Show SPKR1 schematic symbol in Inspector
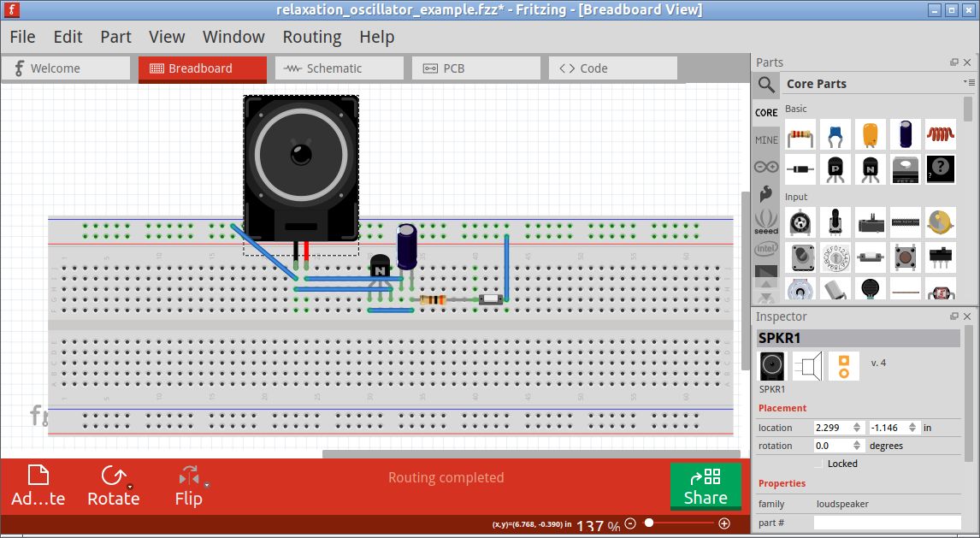980x538 pixels. pyautogui.click(x=807, y=366)
